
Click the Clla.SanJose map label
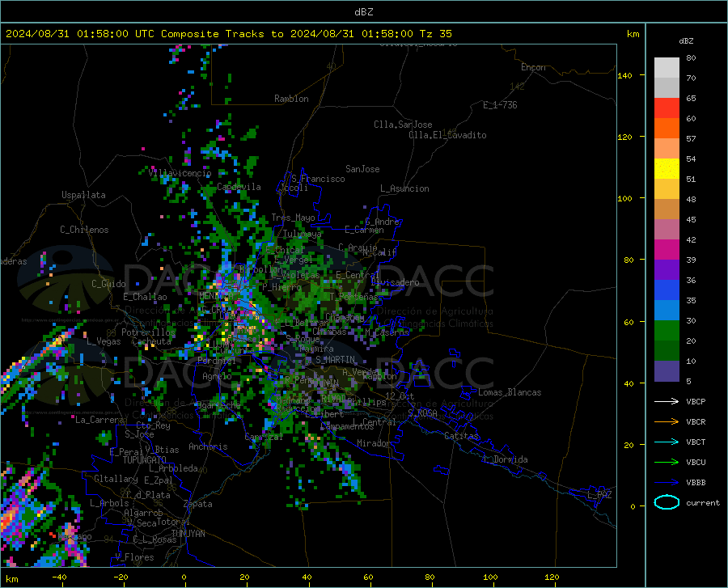[x=403, y=125]
